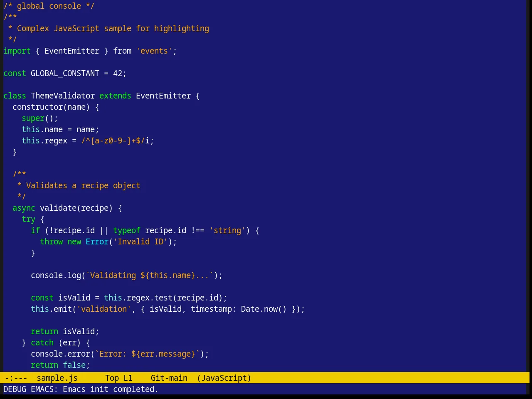Click the (JavaScript) major mode indicator
Viewport: 532px width, 399px height.
coord(224,378)
